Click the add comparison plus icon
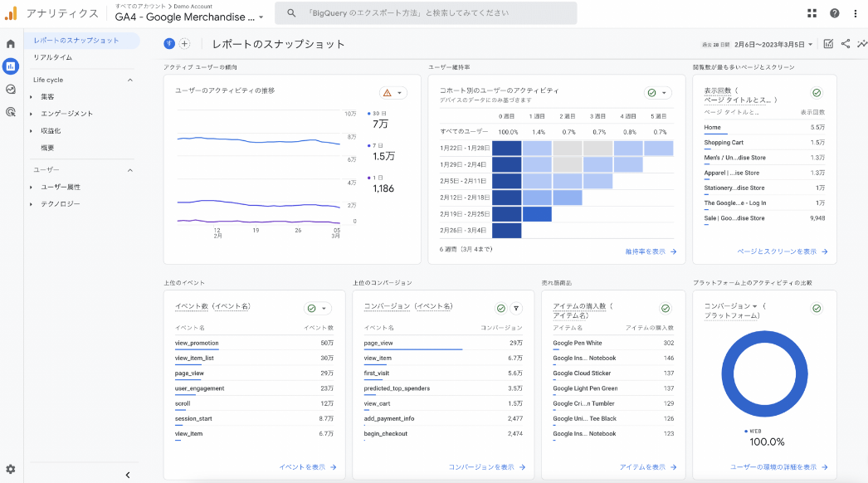868x483 pixels. pyautogui.click(x=184, y=44)
